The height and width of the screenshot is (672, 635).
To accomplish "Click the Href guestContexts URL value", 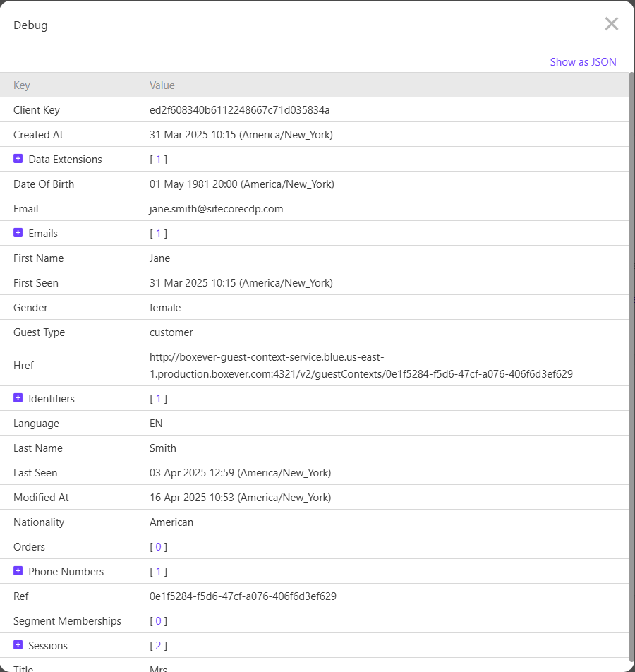I will point(361,366).
